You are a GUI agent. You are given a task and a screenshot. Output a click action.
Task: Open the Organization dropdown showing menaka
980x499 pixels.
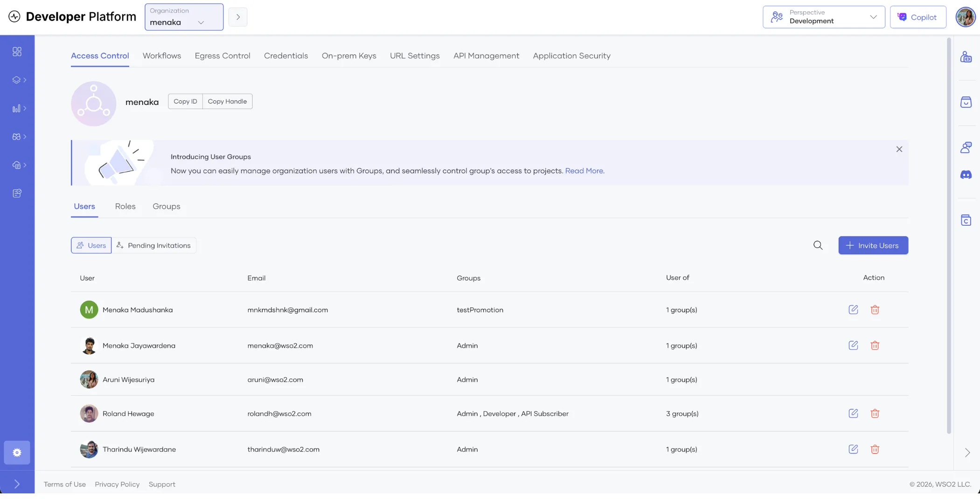[184, 17]
